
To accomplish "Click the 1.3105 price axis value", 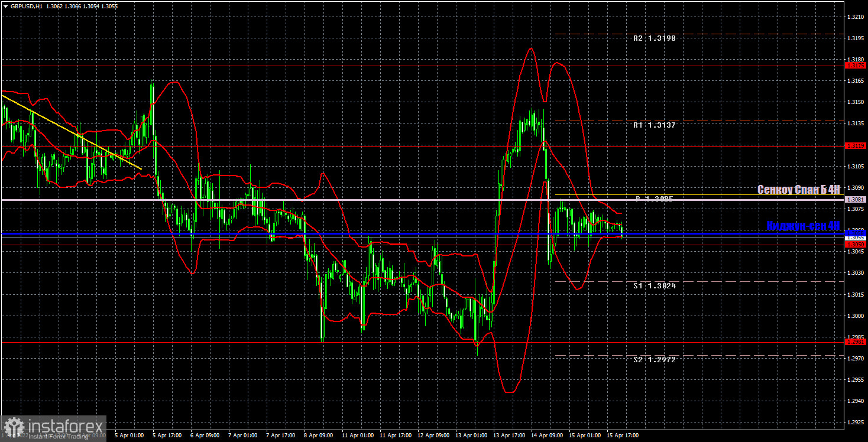I will click(856, 167).
